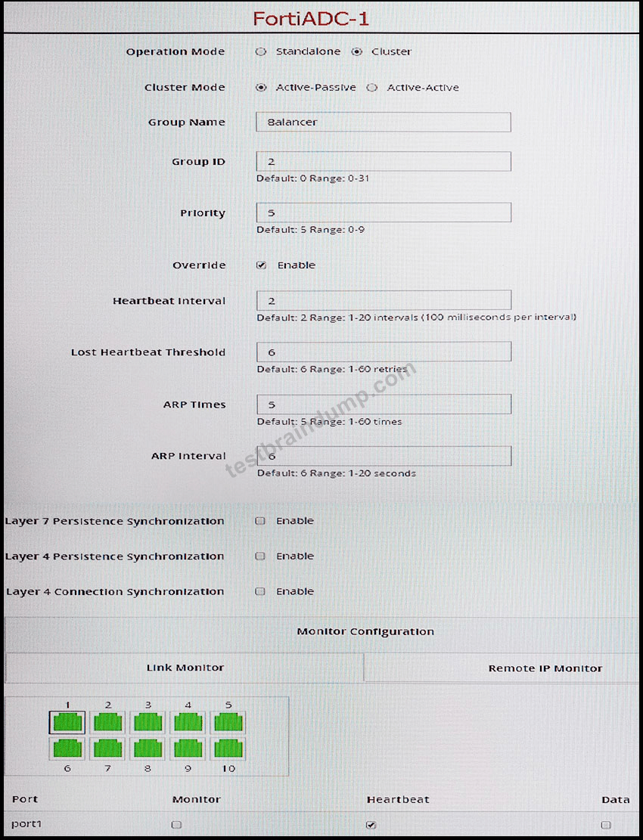Click the 'Default: 0 Range: 0-31' hint
643x840 pixels.
pyautogui.click(x=313, y=178)
